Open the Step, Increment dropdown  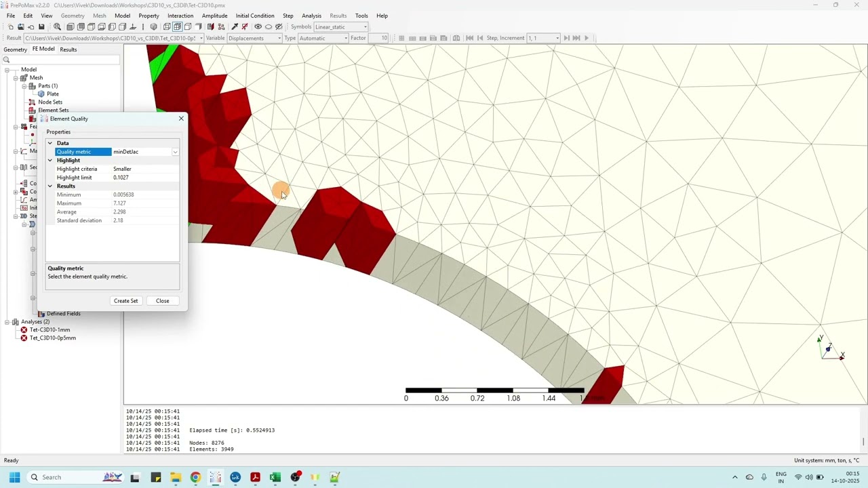pyautogui.click(x=557, y=38)
